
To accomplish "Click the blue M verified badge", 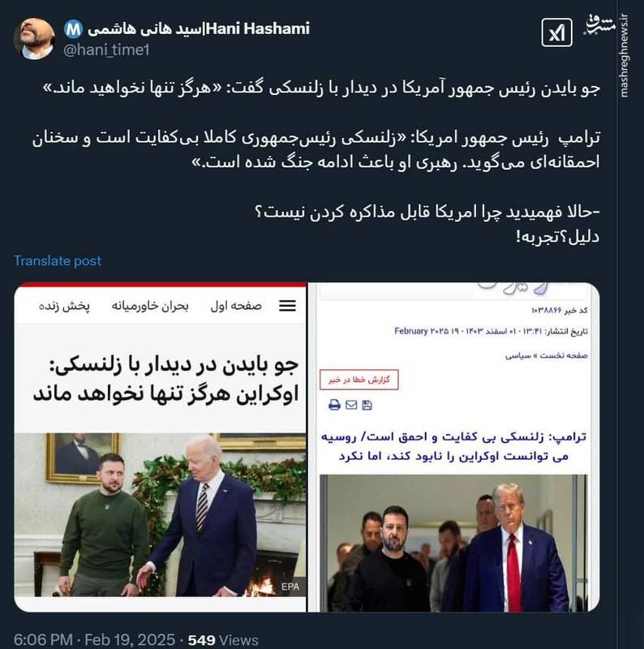I will 74,29.
